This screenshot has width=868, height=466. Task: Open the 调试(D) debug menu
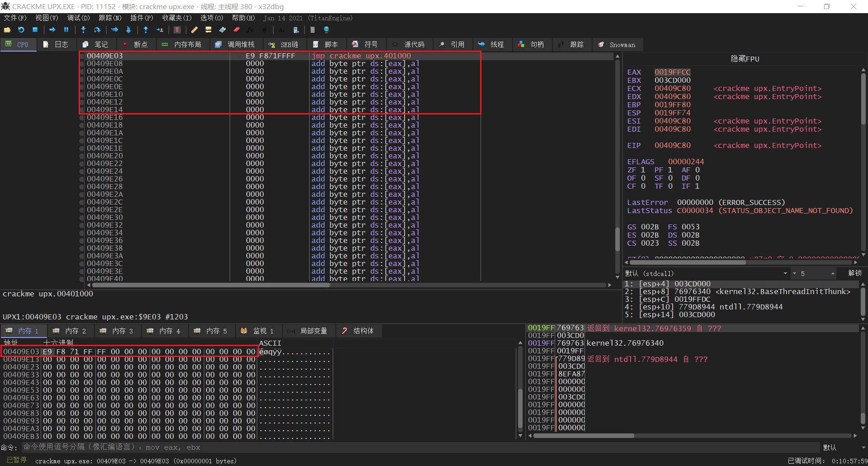[78, 18]
